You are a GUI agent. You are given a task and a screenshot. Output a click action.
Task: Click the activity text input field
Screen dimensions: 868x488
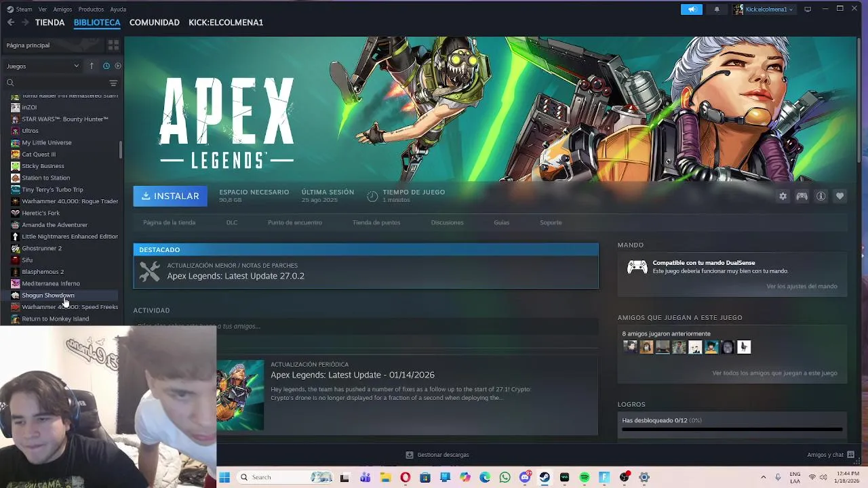pyautogui.click(x=366, y=326)
